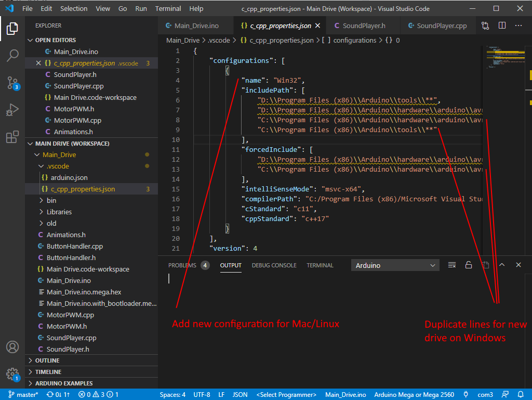532x400 pixels.
Task: Open the editor More Actions ellipsis
Action: (x=518, y=25)
